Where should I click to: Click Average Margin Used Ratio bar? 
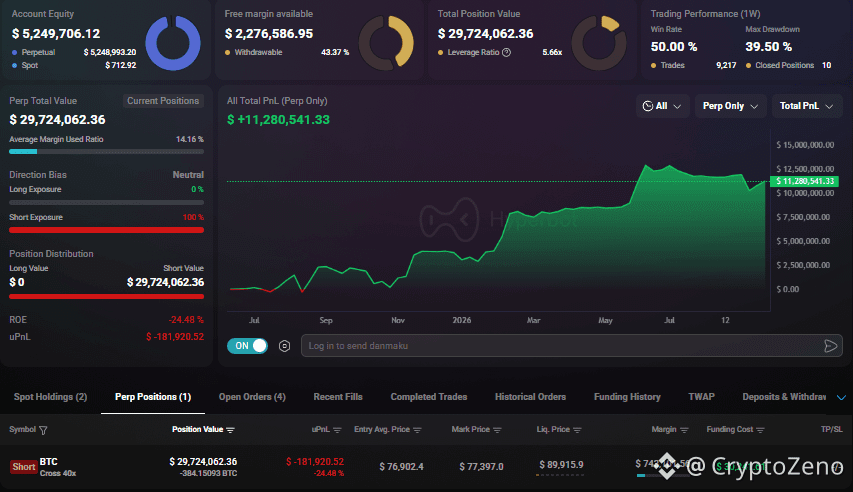[x=107, y=151]
